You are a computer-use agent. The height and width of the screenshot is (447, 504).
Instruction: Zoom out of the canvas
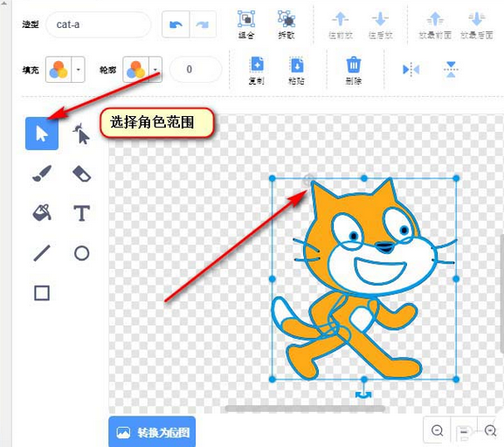tap(437, 430)
